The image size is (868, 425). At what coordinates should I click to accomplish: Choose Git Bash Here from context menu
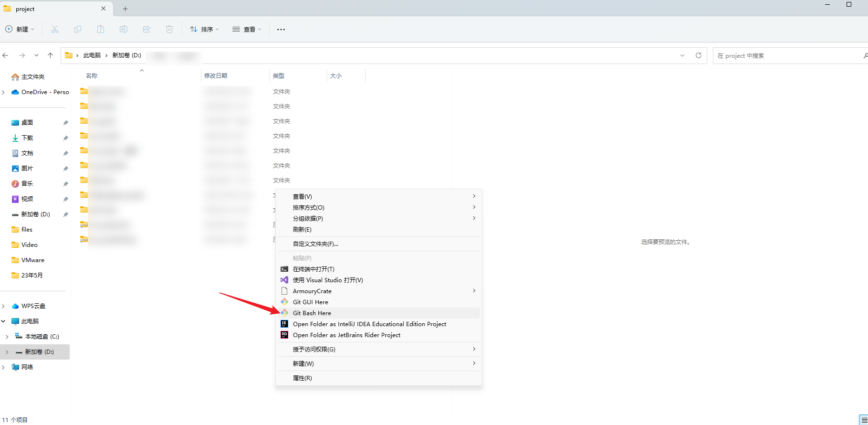(379, 313)
